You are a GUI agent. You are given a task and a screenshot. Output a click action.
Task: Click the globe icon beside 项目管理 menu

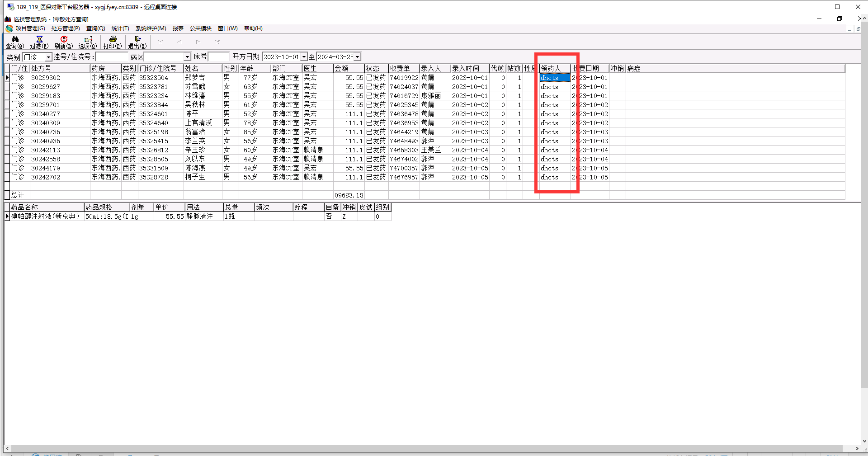click(9, 28)
